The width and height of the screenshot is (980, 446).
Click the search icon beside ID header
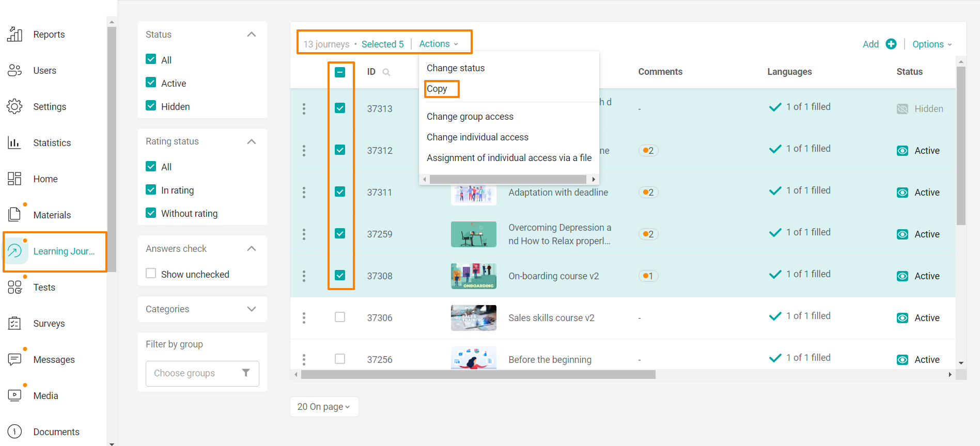coord(386,72)
